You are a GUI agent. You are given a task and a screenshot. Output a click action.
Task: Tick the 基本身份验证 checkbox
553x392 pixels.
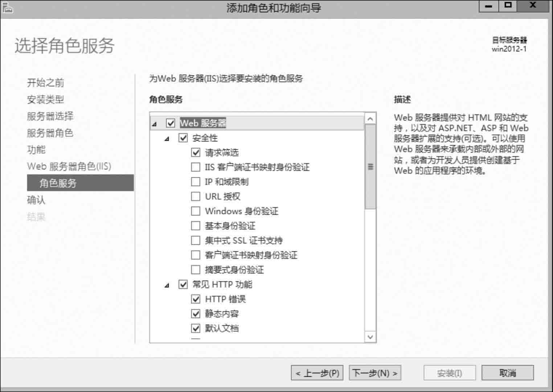pos(196,226)
